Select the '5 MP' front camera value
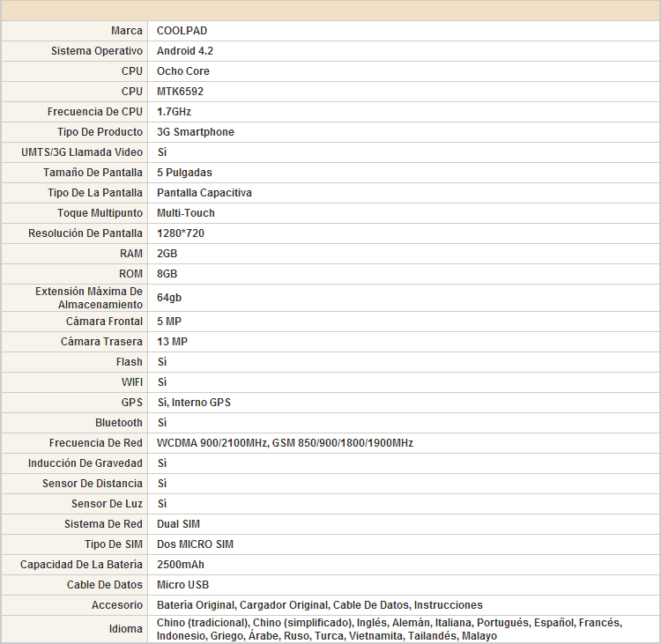The width and height of the screenshot is (661, 644). pyautogui.click(x=169, y=322)
